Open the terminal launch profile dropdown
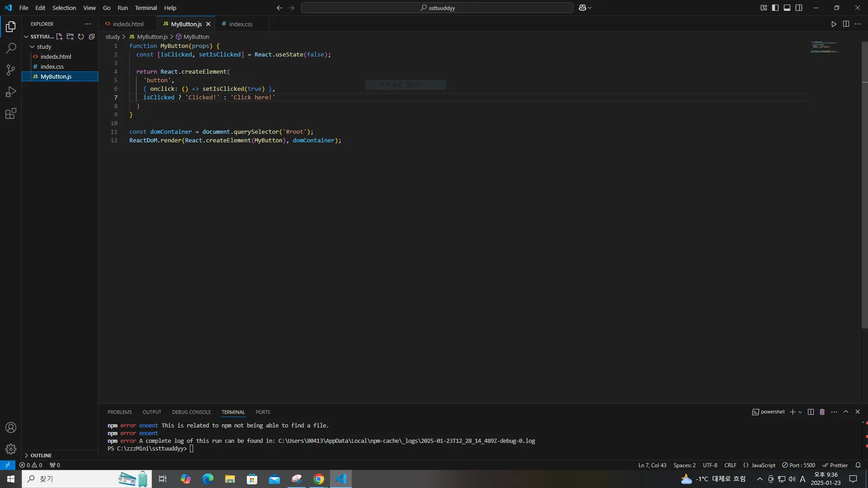This screenshot has width=868, height=488. pos(800,412)
